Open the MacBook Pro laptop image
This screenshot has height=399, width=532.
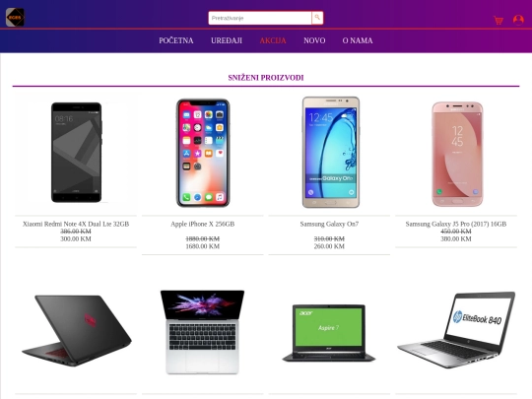pyautogui.click(x=203, y=332)
